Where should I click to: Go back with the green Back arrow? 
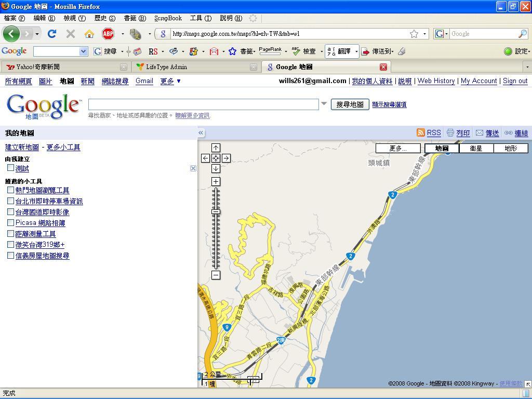coord(11,34)
